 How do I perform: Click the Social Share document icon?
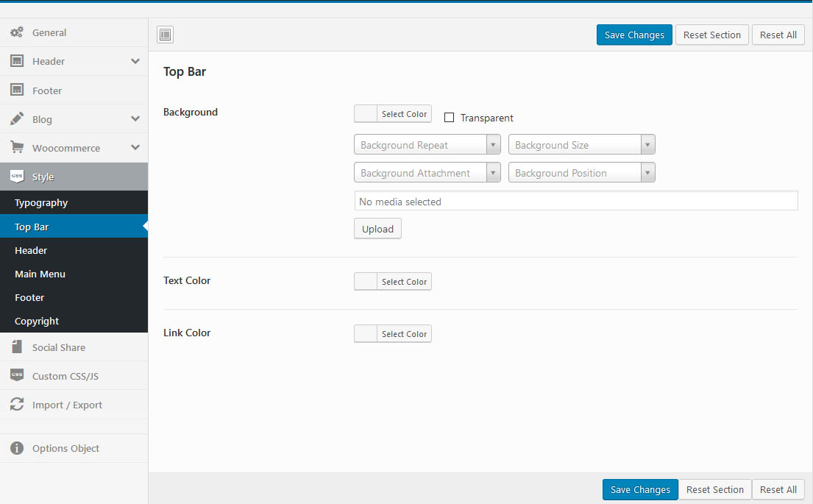tap(16, 347)
